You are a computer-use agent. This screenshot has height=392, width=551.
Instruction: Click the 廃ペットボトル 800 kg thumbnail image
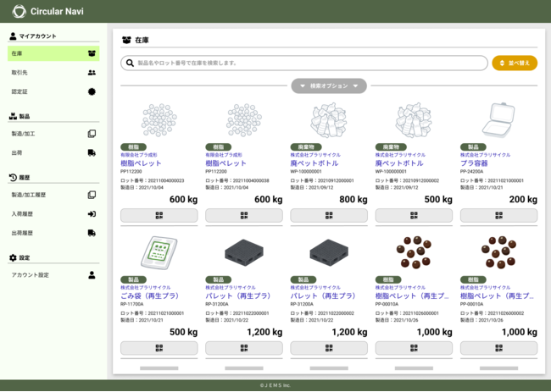point(329,121)
